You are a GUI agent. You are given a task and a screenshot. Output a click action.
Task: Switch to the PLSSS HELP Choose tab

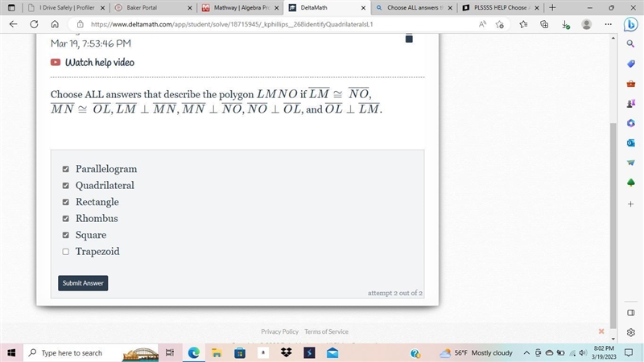coord(500,8)
